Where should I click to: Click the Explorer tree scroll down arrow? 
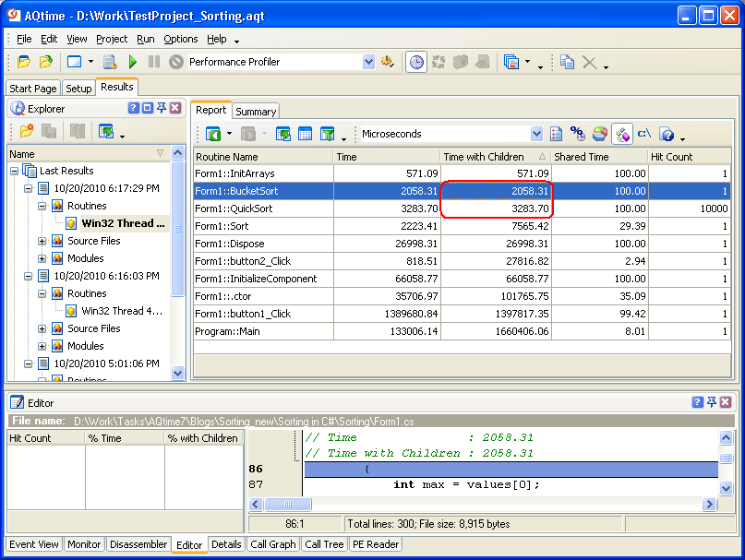(x=177, y=373)
